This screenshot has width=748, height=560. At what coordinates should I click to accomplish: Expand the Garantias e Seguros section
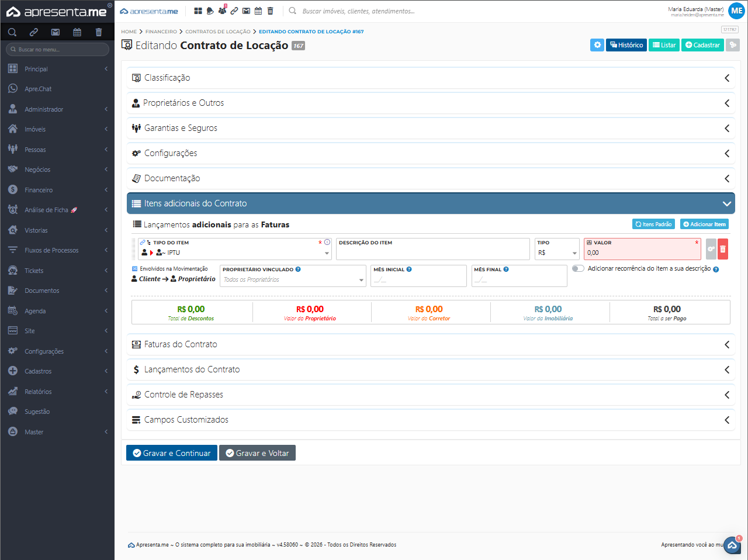click(430, 128)
